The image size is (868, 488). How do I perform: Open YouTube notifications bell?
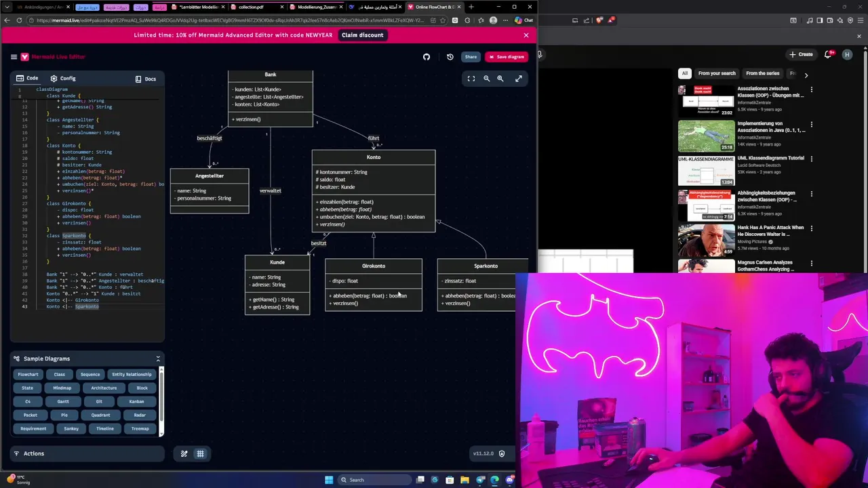click(829, 54)
